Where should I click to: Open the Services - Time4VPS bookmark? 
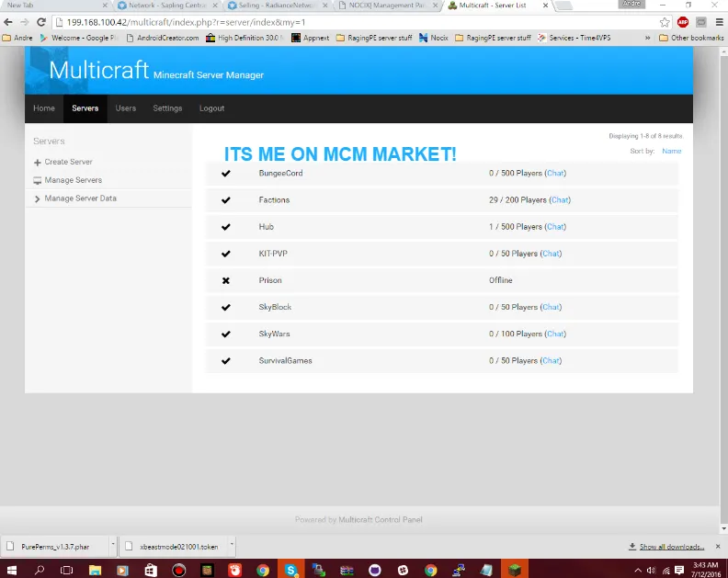pyautogui.click(x=574, y=38)
